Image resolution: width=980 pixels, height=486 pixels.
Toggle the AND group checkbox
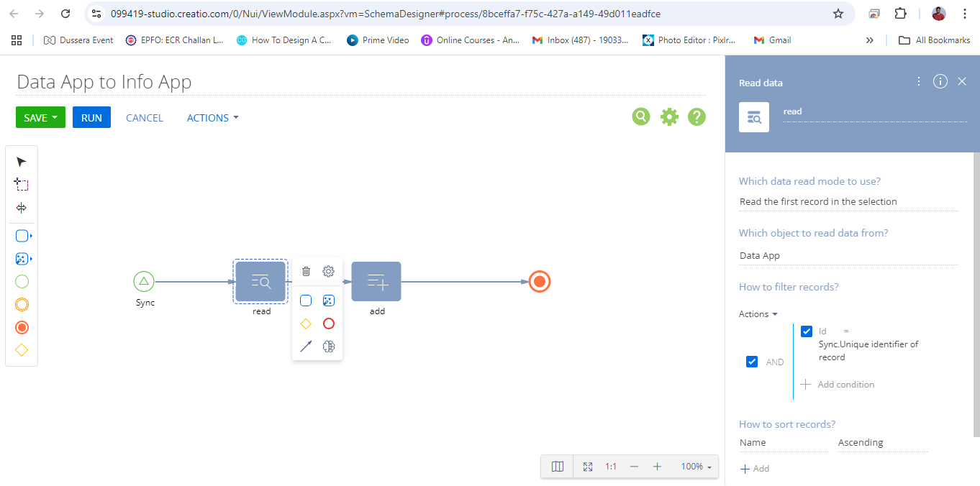[752, 362]
